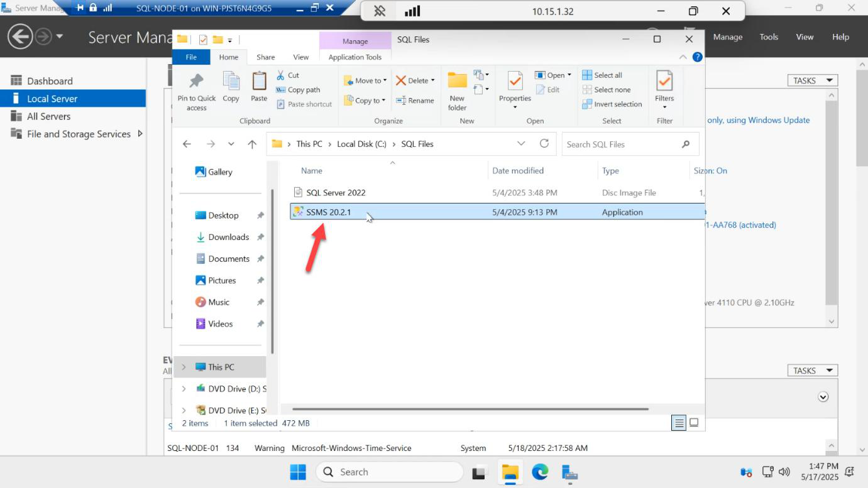868x488 pixels.
Task: Open the Copy to dropdown
Action: click(365, 100)
